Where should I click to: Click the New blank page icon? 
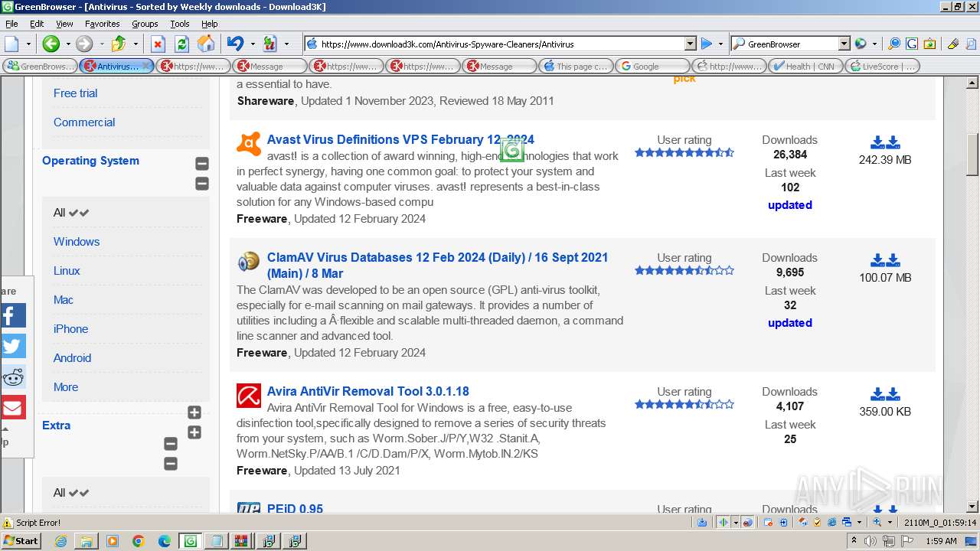[x=11, y=44]
